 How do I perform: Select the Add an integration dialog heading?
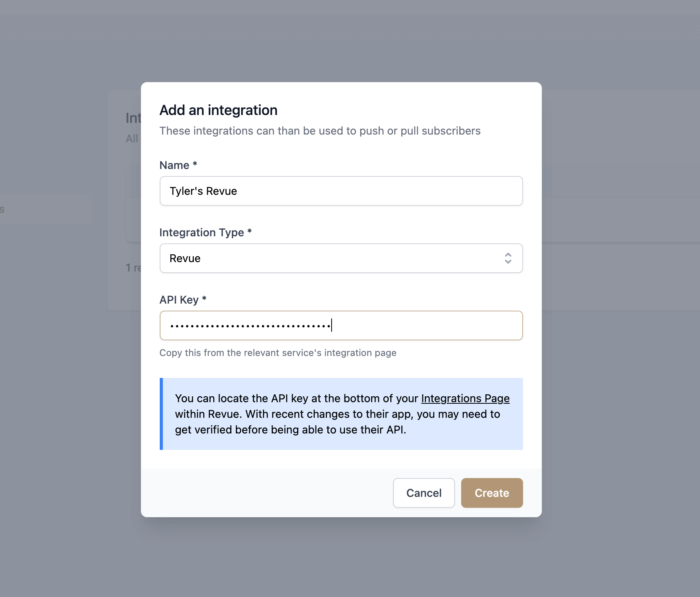[218, 110]
